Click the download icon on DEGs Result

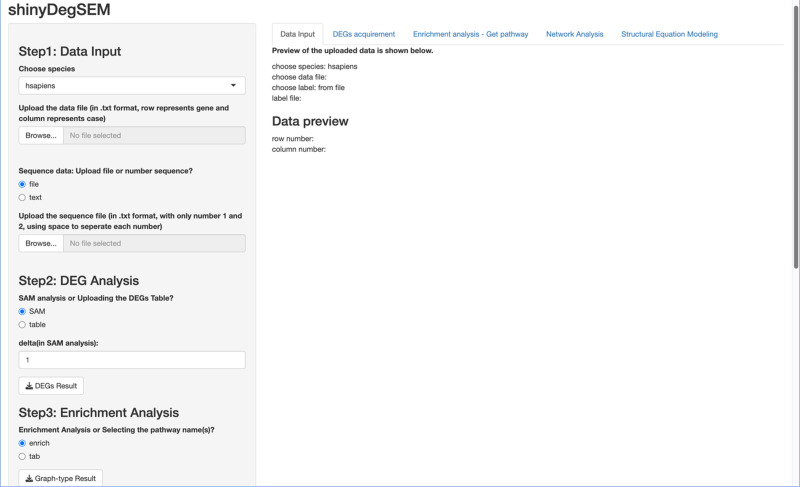(29, 386)
